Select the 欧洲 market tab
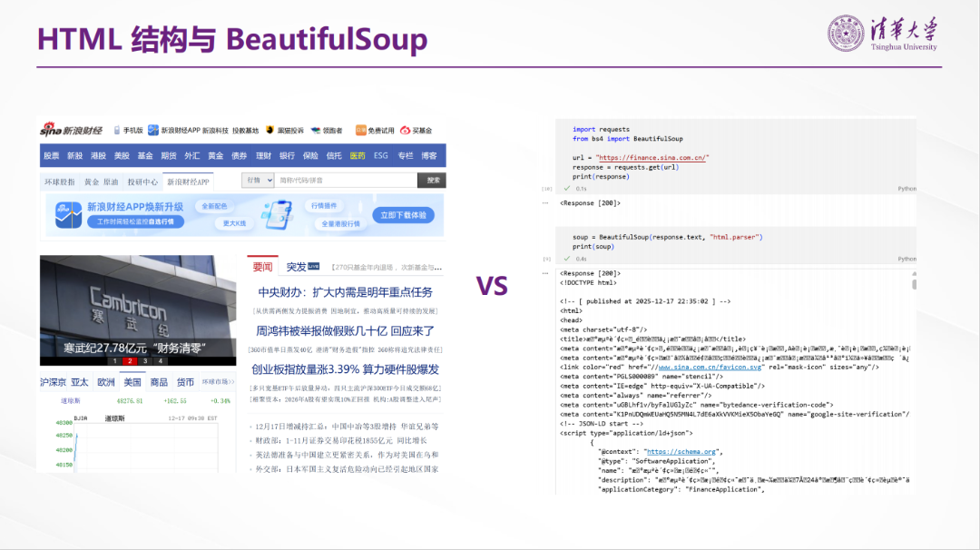Image resolution: width=980 pixels, height=550 pixels. (x=106, y=382)
